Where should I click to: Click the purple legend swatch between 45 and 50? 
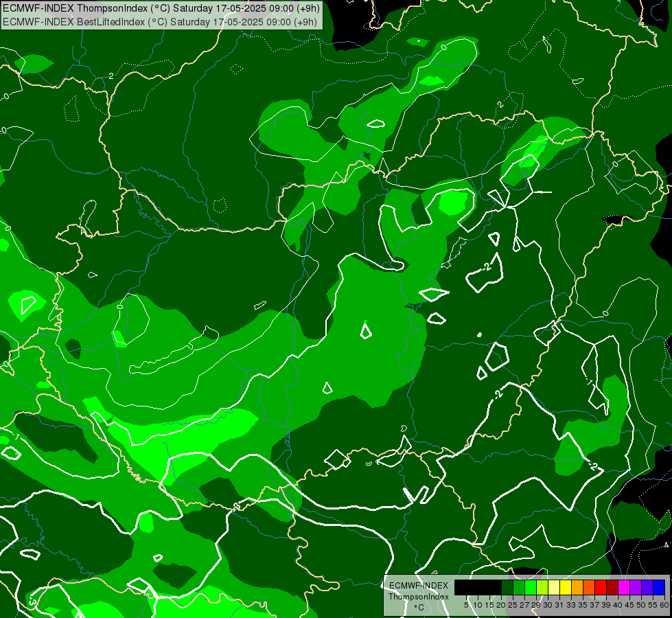pos(636,587)
